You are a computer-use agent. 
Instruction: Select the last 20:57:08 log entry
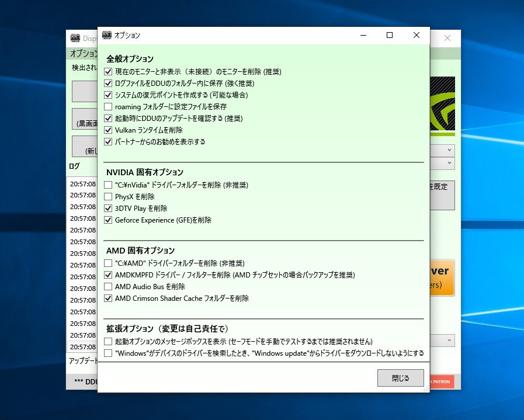click(x=82, y=347)
